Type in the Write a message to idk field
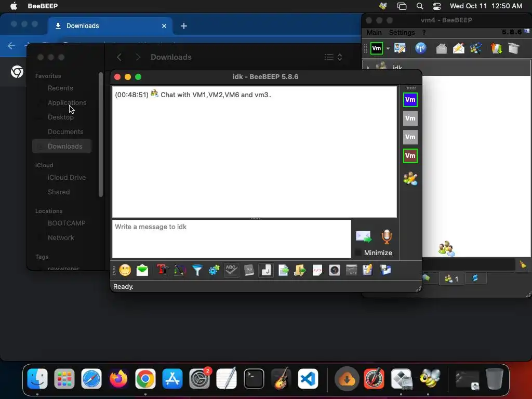 coord(231,239)
